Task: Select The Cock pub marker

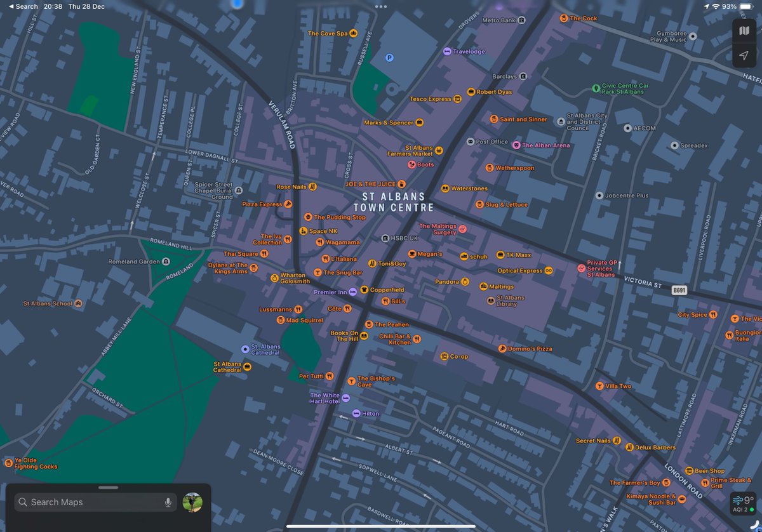Action: (563, 18)
